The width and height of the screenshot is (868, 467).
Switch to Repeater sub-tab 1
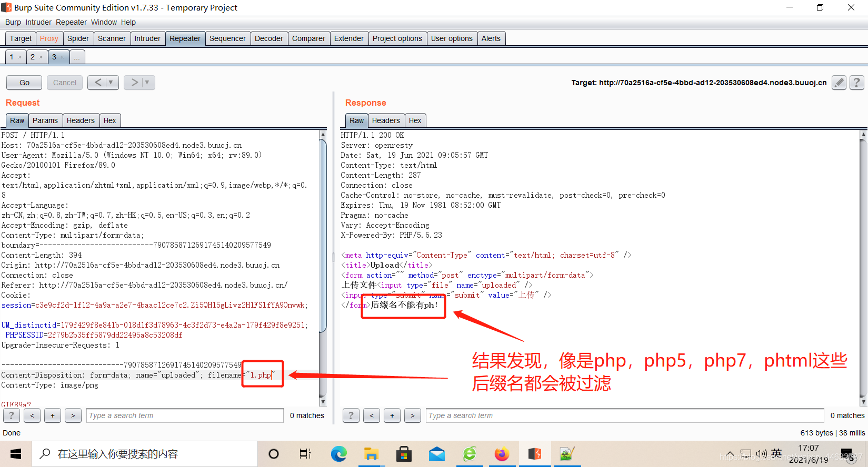12,57
